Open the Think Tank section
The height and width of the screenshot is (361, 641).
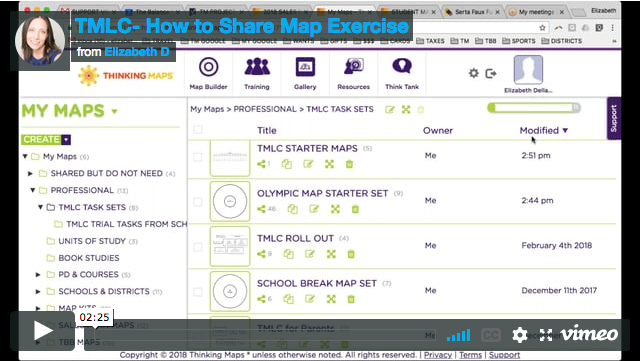402,74
